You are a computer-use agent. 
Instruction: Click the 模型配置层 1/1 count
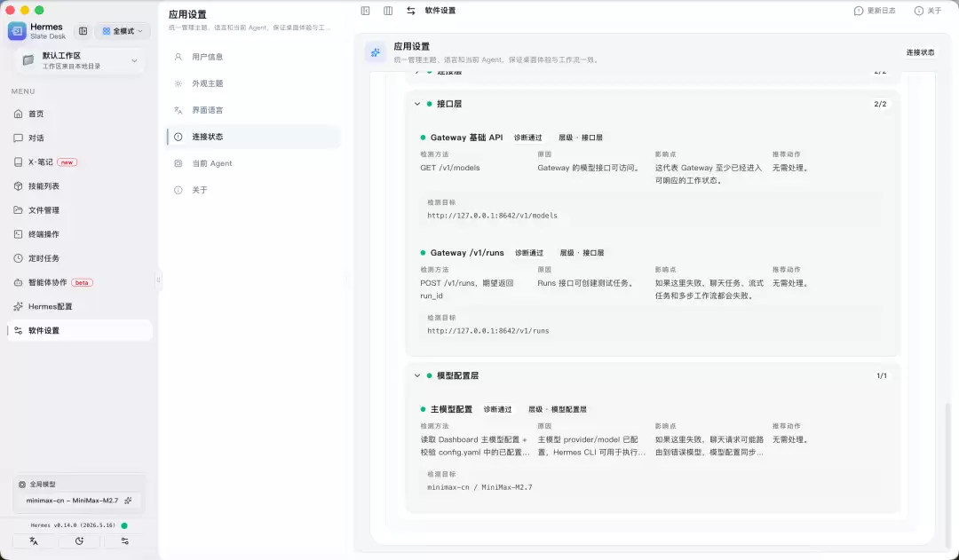pos(882,375)
